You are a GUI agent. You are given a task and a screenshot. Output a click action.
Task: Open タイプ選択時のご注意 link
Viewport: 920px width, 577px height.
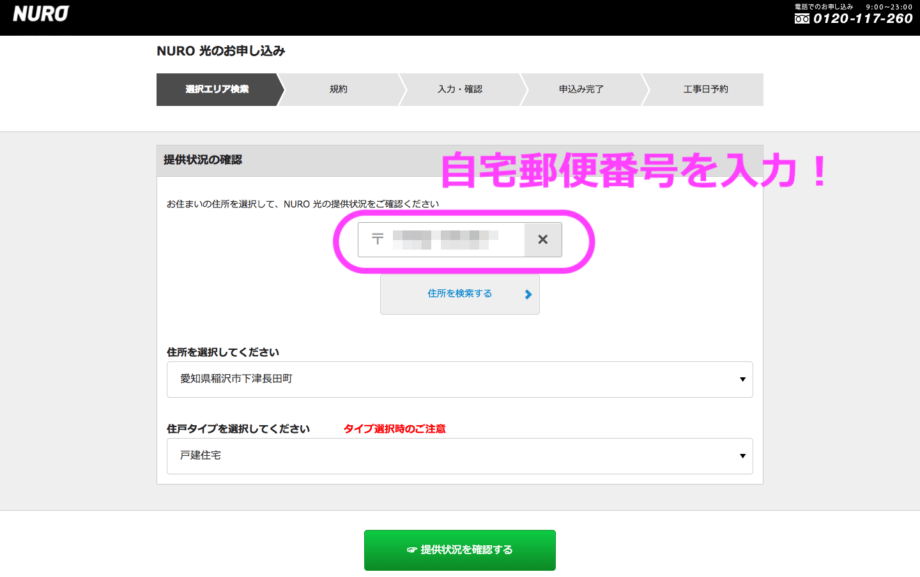pyautogui.click(x=394, y=428)
